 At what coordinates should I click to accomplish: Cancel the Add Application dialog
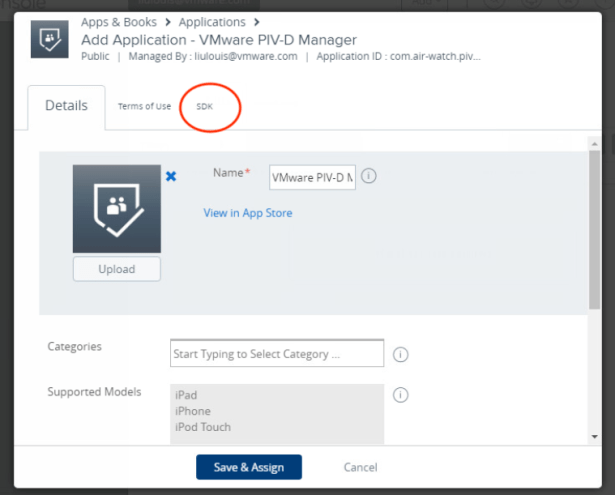coord(360,467)
